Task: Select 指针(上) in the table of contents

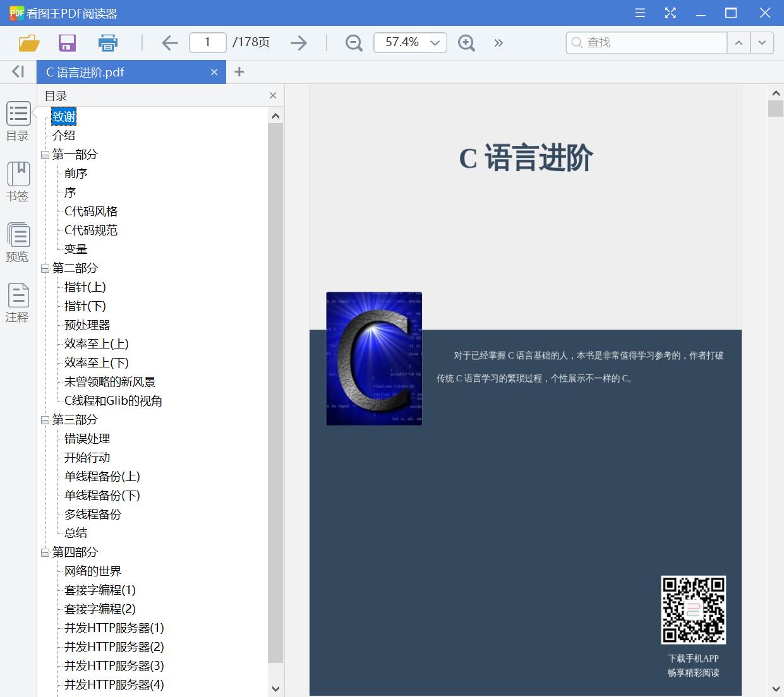Action: pos(84,287)
